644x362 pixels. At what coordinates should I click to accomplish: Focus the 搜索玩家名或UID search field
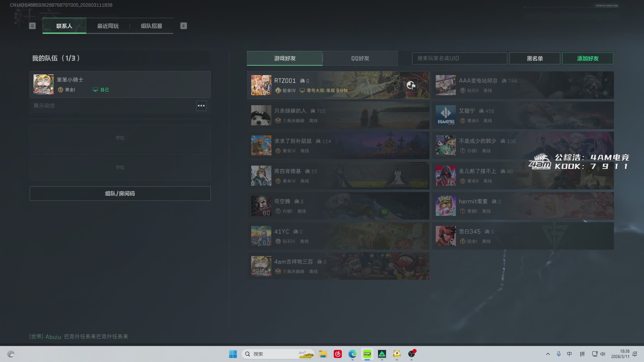pyautogui.click(x=459, y=58)
